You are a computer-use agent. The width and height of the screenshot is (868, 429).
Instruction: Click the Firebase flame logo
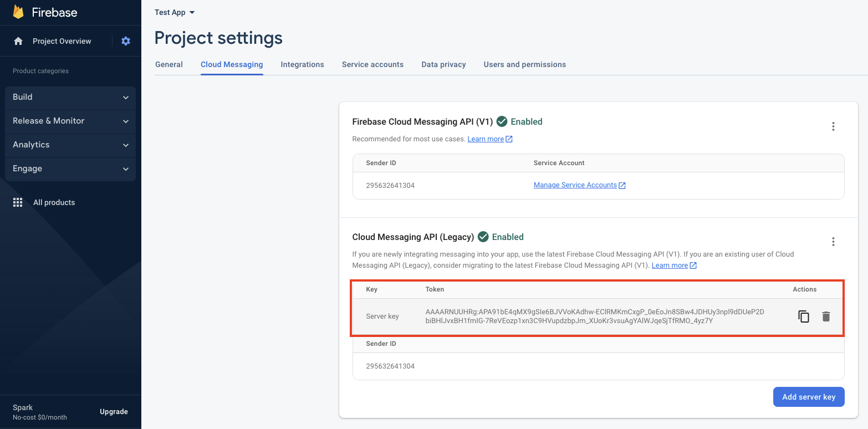18,12
